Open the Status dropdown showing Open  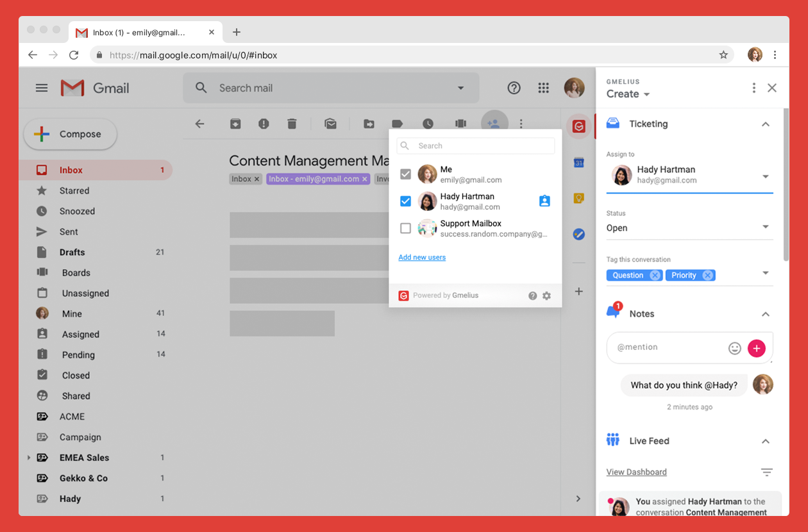pos(766,226)
